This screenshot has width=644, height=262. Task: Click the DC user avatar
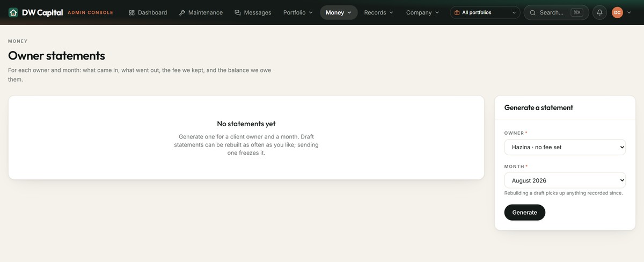point(617,12)
